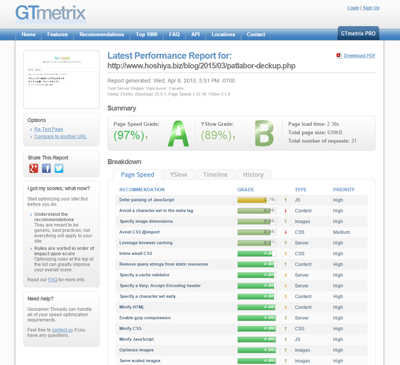The height and width of the screenshot is (365, 400).
Task: Click red arrow in Avoid character set row
Action: [286, 211]
